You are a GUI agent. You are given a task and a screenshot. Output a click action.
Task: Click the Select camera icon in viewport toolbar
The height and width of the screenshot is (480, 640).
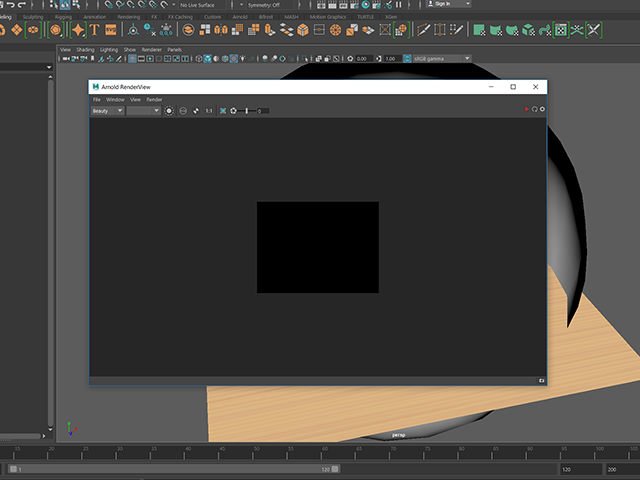[66, 59]
